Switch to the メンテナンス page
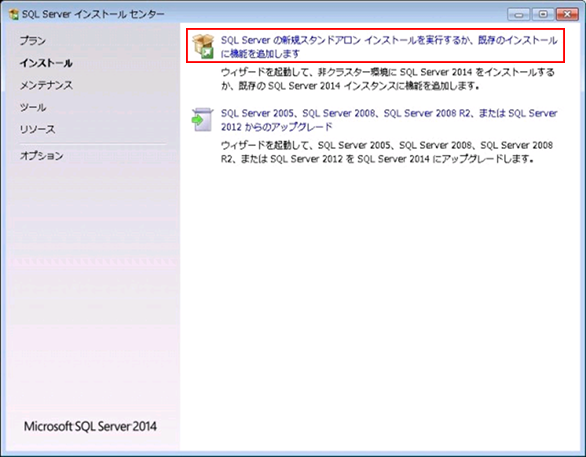Image resolution: width=586 pixels, height=457 pixels. (x=46, y=86)
